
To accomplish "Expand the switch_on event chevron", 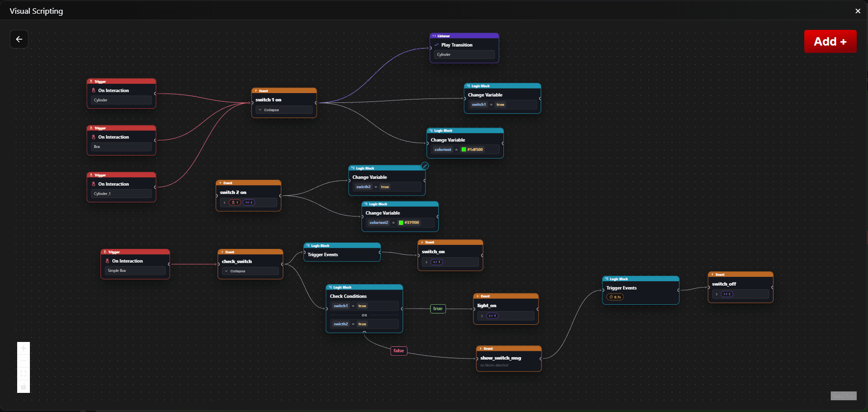I will coord(426,262).
